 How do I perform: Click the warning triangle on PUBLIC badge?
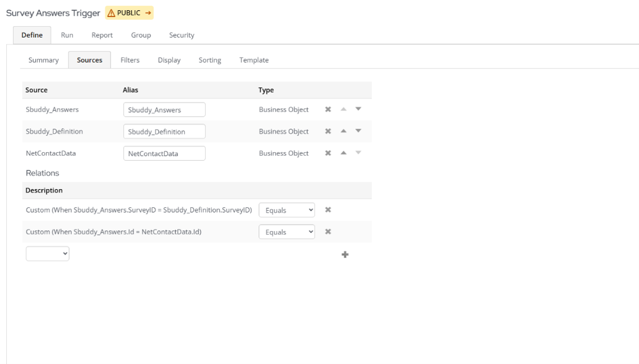click(111, 13)
